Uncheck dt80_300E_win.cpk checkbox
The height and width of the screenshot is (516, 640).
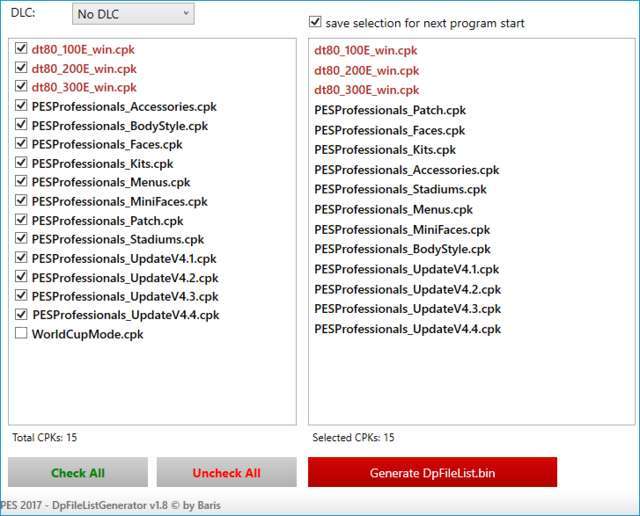tap(21, 86)
